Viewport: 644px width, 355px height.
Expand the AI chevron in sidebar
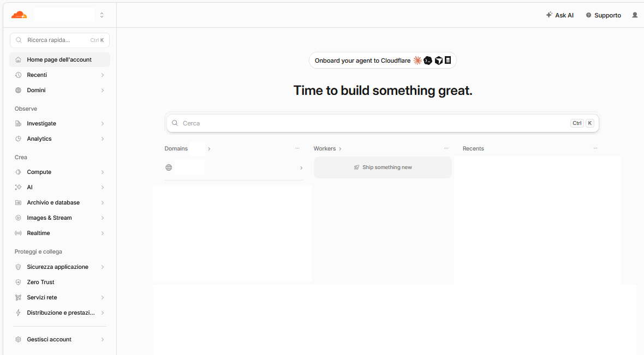103,187
